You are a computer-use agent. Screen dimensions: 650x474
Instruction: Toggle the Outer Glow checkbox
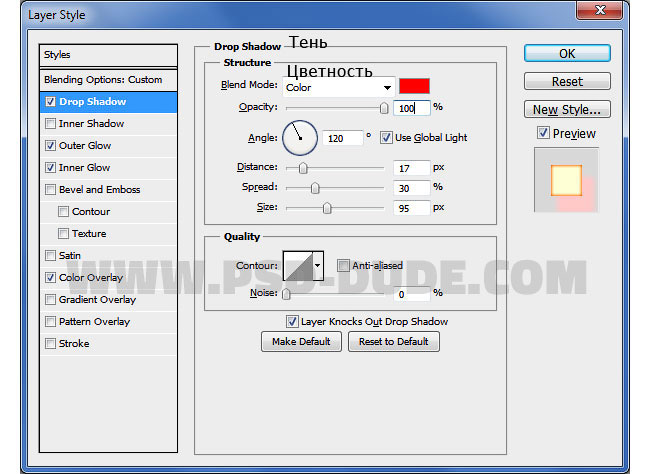coord(50,146)
